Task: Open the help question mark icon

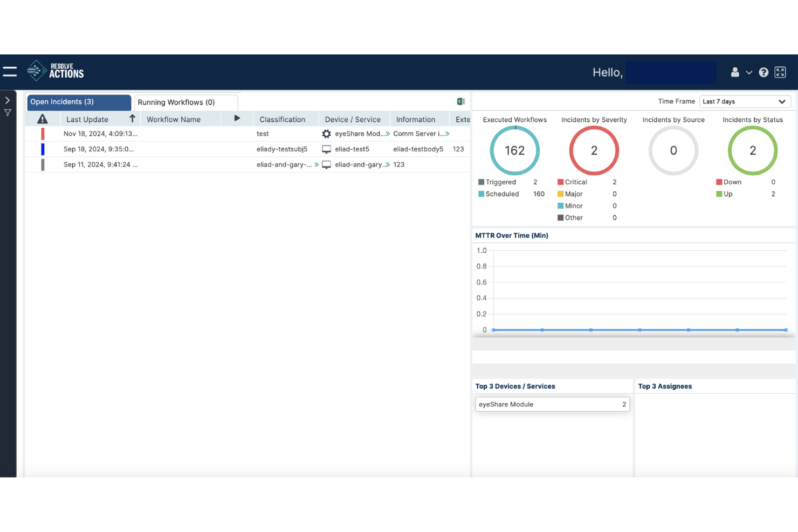Action: coord(763,72)
